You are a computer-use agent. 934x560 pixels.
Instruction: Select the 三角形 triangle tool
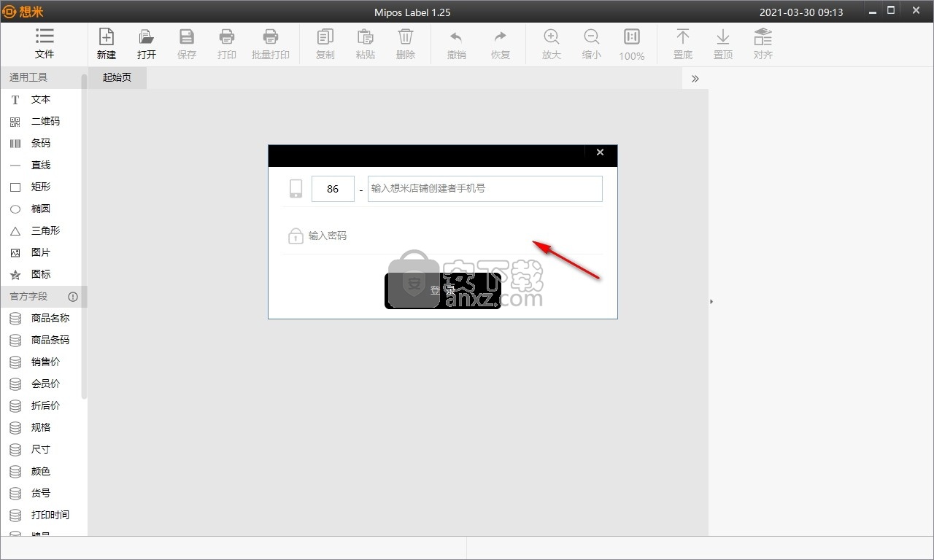tap(41, 230)
